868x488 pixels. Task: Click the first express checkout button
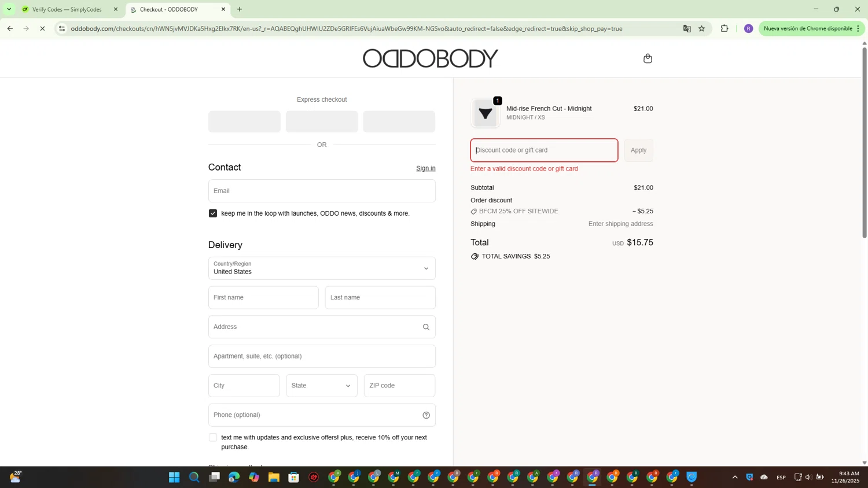point(244,122)
